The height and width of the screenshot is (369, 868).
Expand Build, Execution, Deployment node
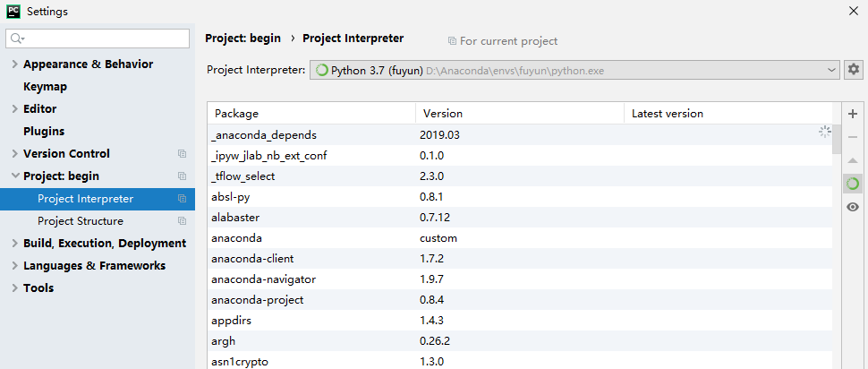15,244
